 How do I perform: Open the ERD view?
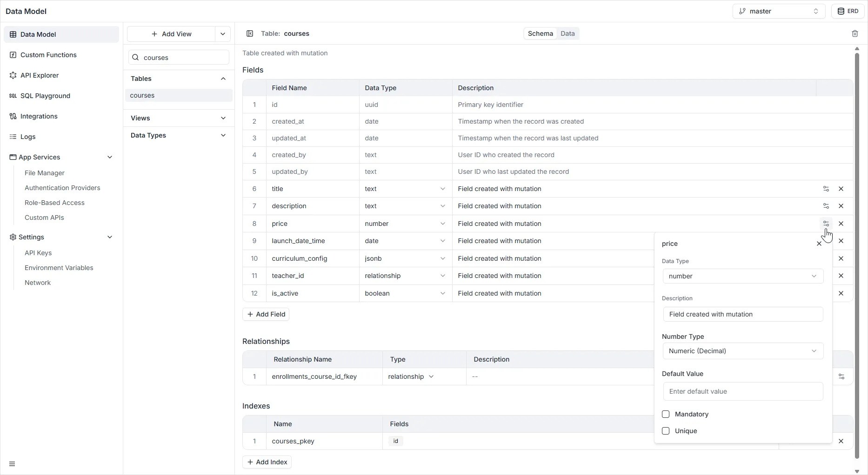(848, 11)
